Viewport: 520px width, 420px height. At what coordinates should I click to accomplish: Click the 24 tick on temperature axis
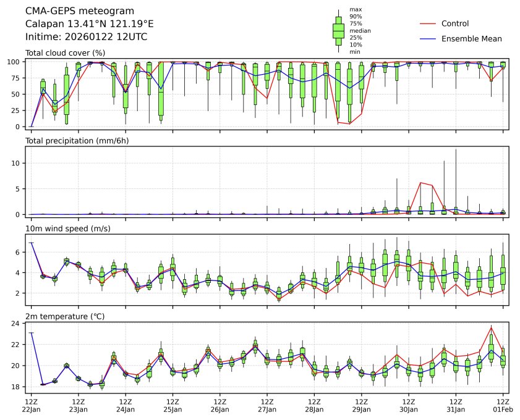pyautogui.click(x=18, y=323)
